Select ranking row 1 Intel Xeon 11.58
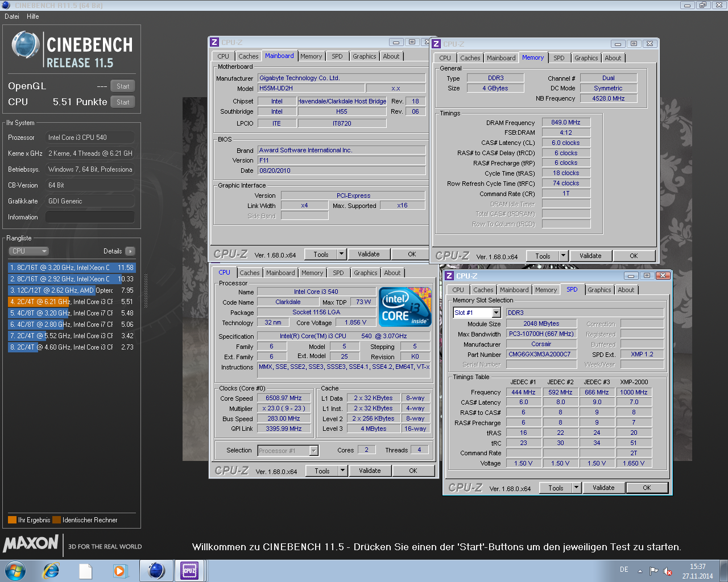 (72, 268)
